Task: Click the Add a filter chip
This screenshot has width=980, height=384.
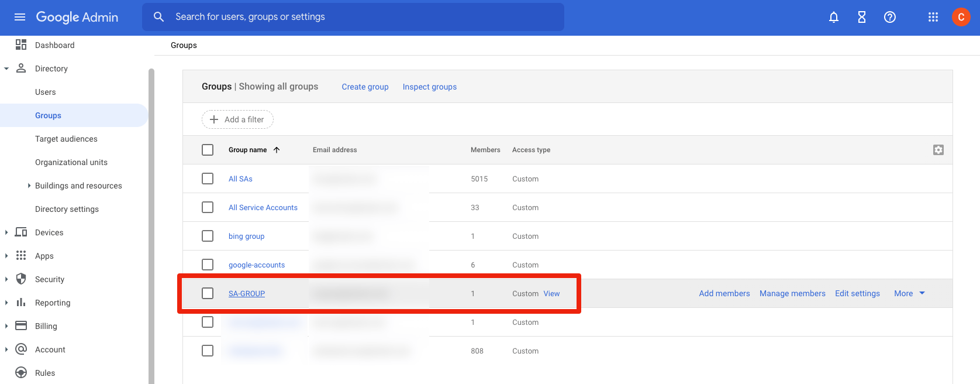Action: [x=237, y=119]
